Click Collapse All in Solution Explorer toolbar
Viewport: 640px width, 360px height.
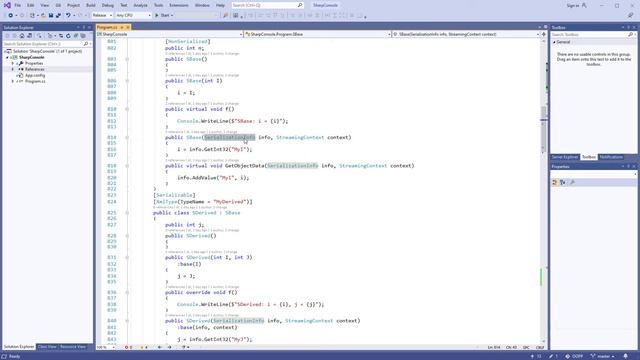(x=76, y=36)
